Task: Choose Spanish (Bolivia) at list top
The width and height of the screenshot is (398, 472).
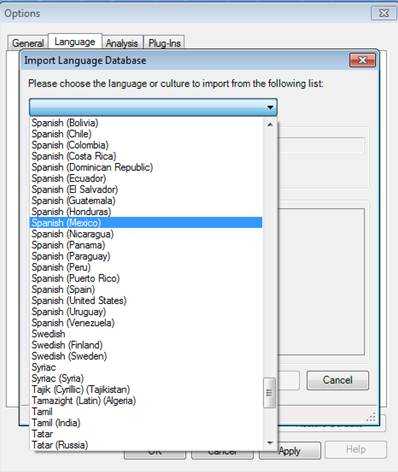Action: click(146, 123)
